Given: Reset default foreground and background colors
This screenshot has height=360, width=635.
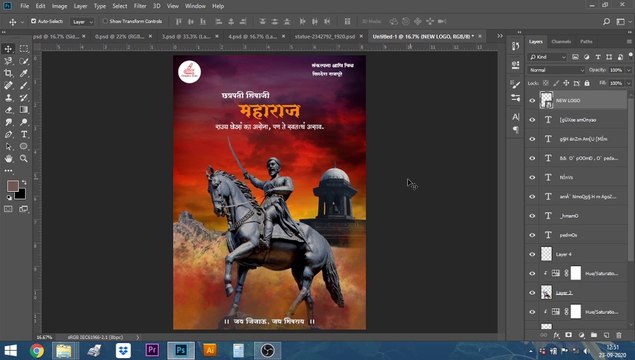Looking at the screenshot, I should pos(9,198).
